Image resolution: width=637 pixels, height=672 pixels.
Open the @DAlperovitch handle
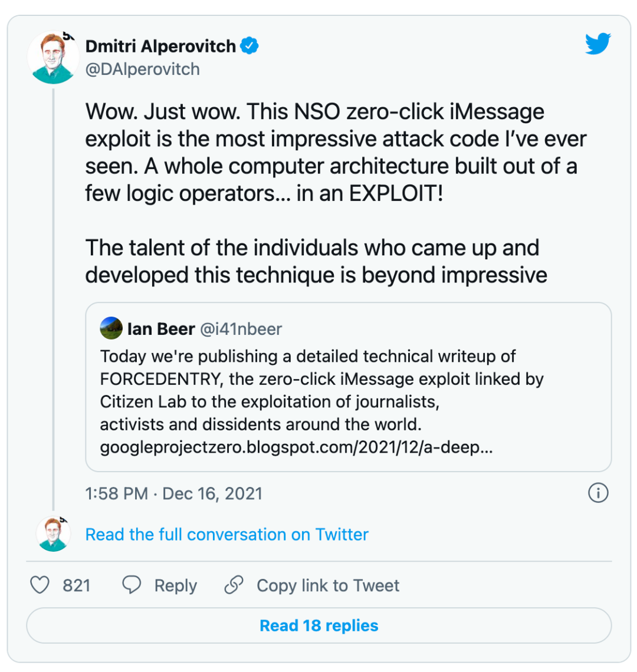[x=143, y=69]
